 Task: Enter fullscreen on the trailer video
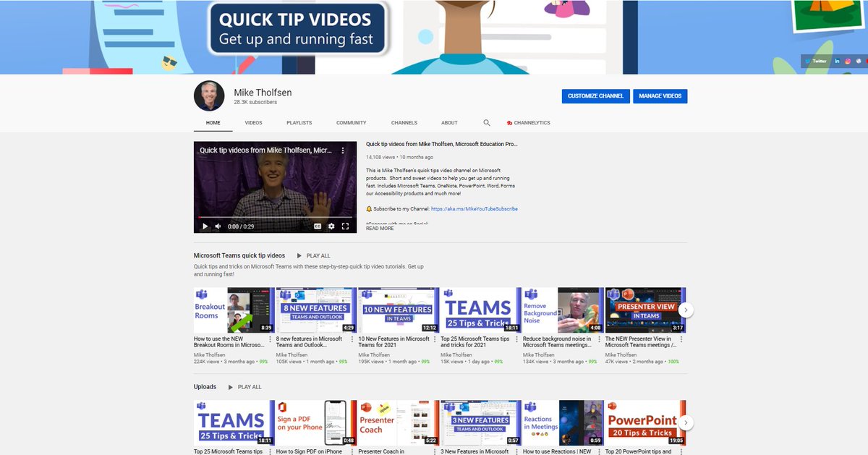pyautogui.click(x=345, y=226)
